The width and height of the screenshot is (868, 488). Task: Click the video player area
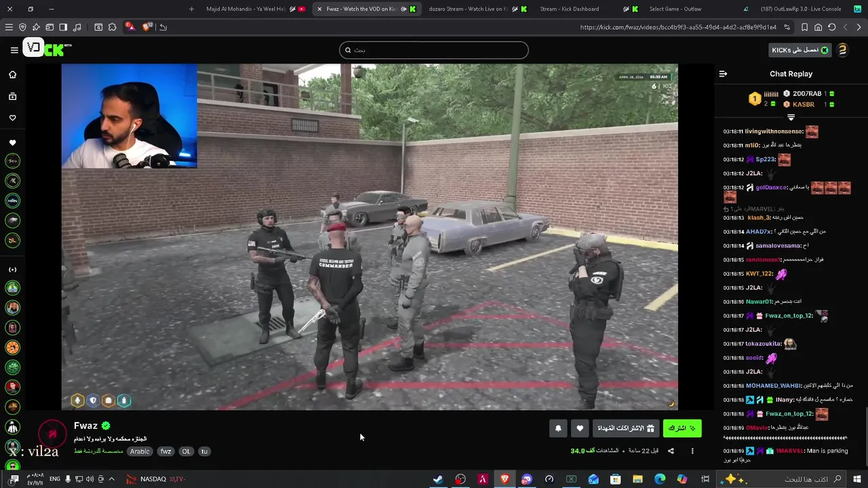click(370, 237)
